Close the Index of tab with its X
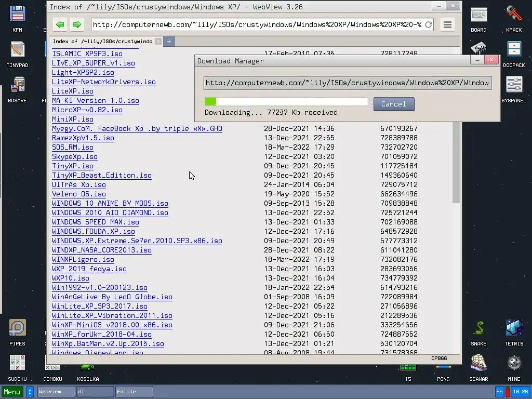 tap(158, 42)
